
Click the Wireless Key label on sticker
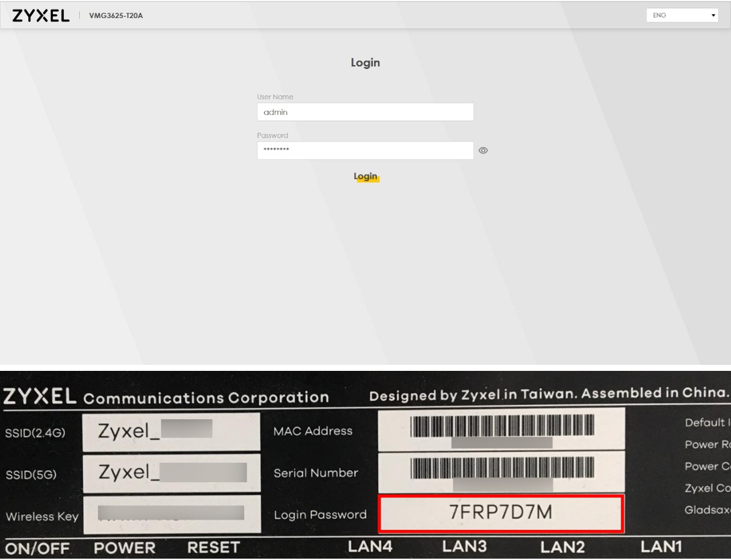tap(42, 516)
